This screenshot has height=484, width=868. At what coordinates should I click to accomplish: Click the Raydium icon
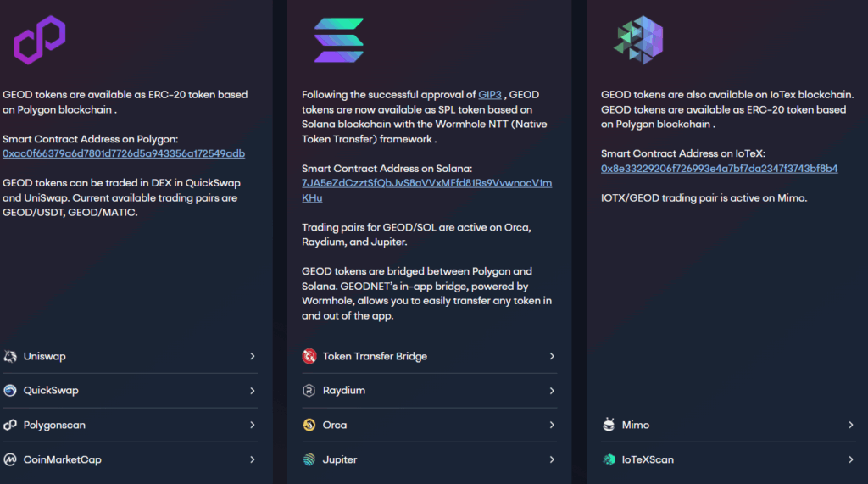(309, 391)
